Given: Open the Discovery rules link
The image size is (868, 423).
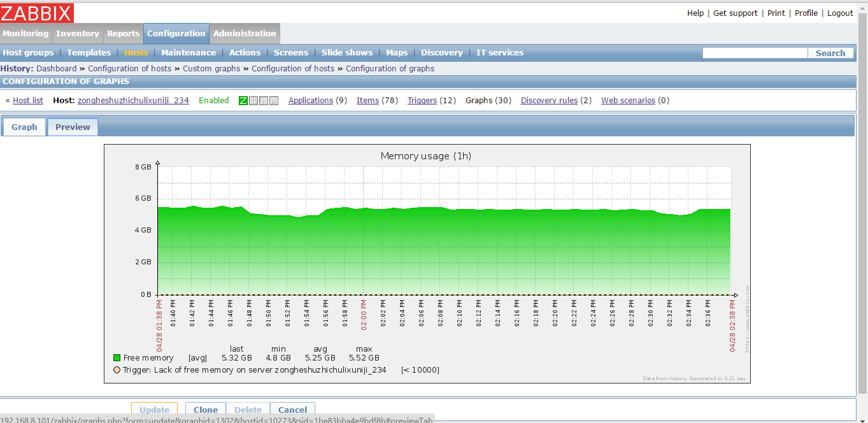Looking at the screenshot, I should click(x=549, y=101).
